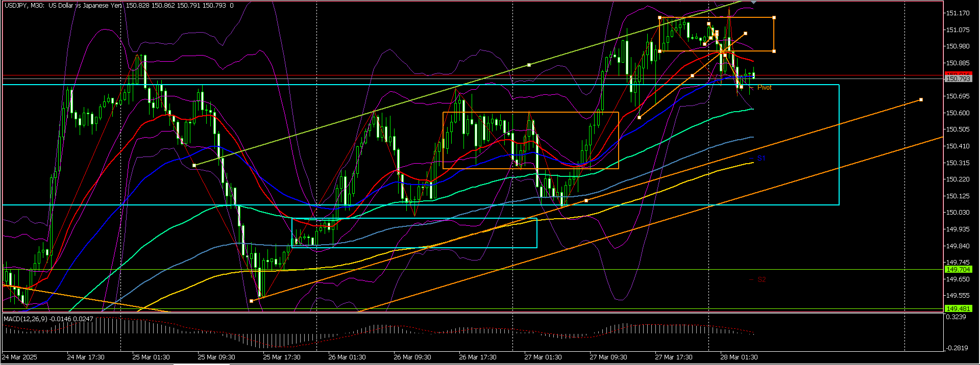Click the 26 Mar 09:30 time axis label
The width and height of the screenshot is (980, 365).
point(412,357)
